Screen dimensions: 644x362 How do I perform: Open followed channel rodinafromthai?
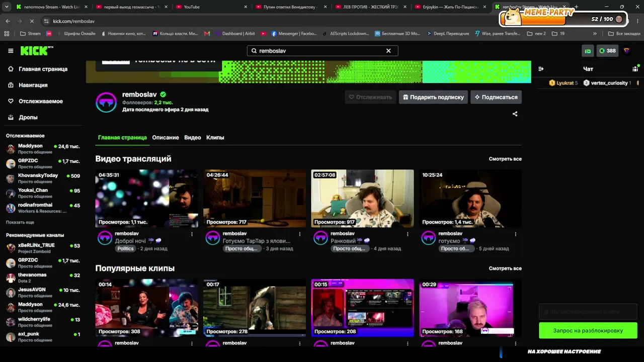[x=43, y=208]
